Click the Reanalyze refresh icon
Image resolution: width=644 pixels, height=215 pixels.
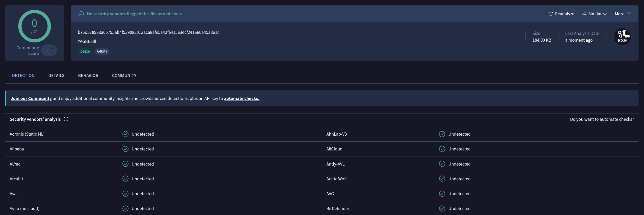551,14
